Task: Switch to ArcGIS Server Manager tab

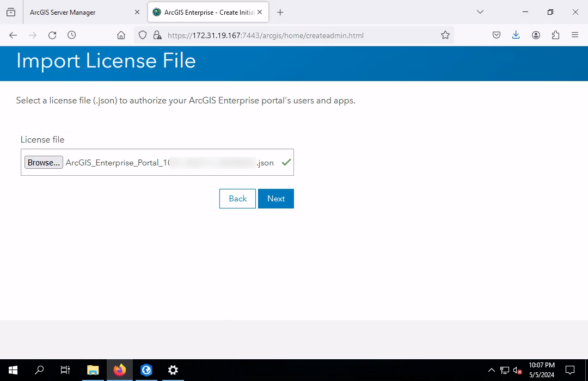Action: (78, 13)
